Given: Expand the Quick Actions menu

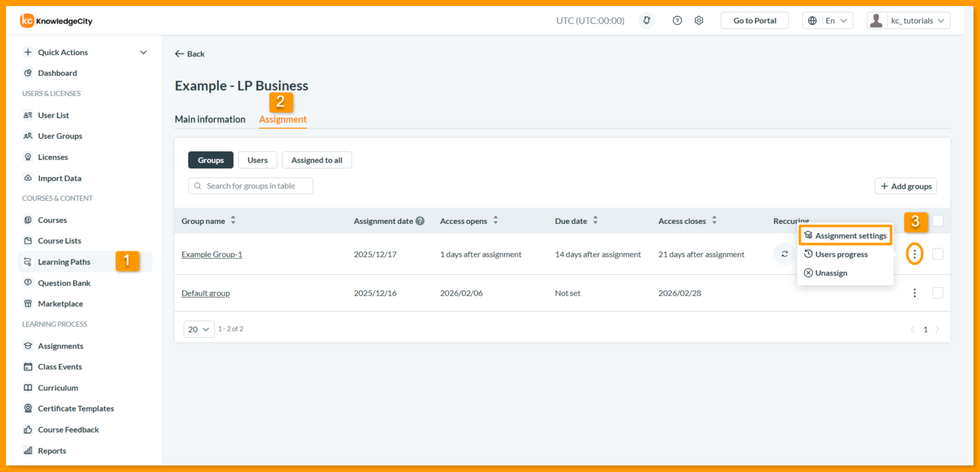Looking at the screenshot, I should coord(86,52).
